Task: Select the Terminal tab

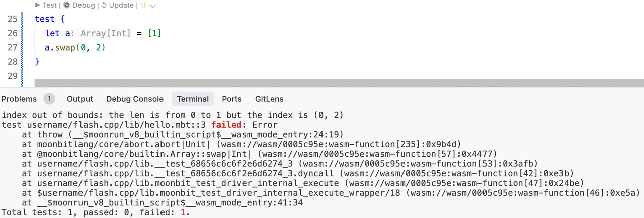Action: point(193,99)
